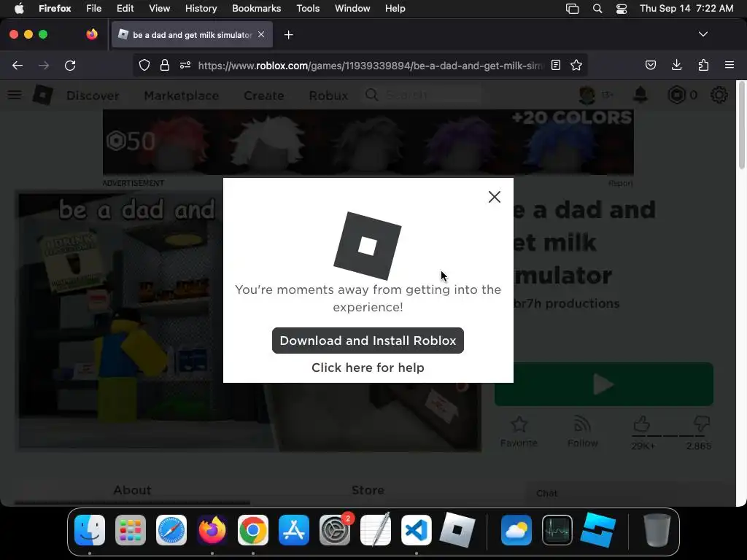Viewport: 747px width, 560px height.
Task: Open the Discover page
Action: click(93, 96)
